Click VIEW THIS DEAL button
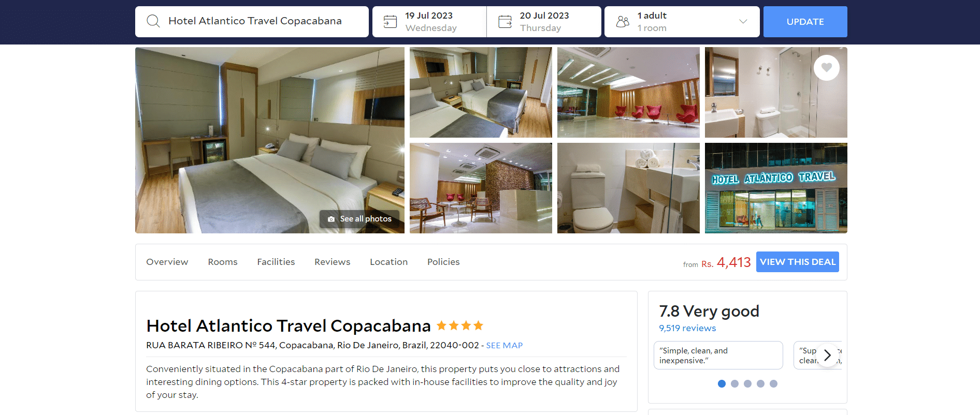This screenshot has width=980, height=415. click(x=798, y=262)
